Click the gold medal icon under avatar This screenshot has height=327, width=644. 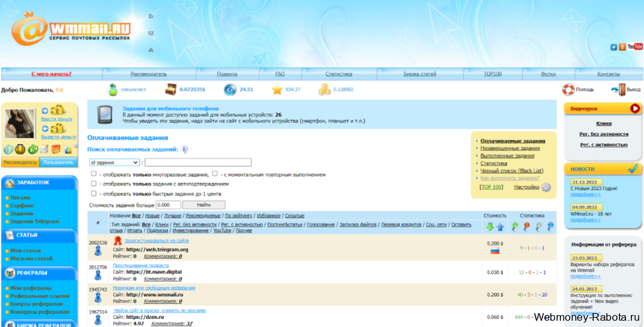click(21, 150)
